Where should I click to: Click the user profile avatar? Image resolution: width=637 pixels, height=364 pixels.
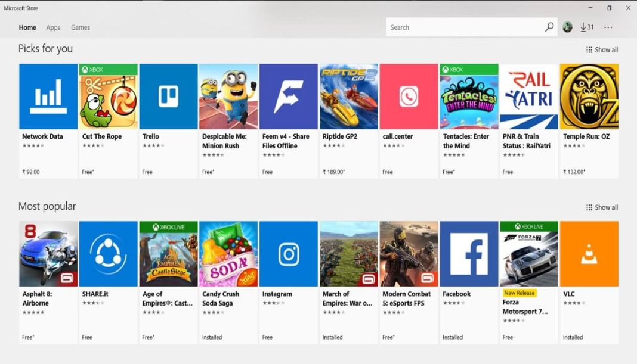pyautogui.click(x=567, y=27)
